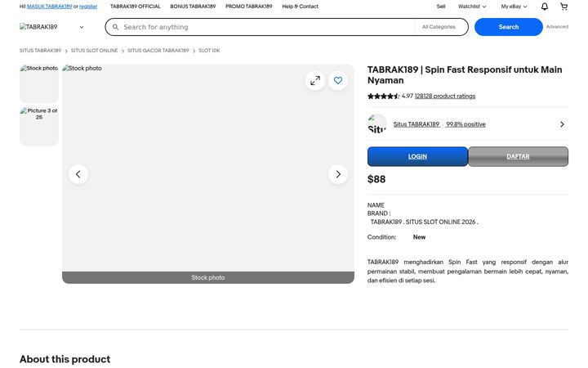Click the blue LOGIN button
This screenshot has height=368, width=588.
[417, 156]
